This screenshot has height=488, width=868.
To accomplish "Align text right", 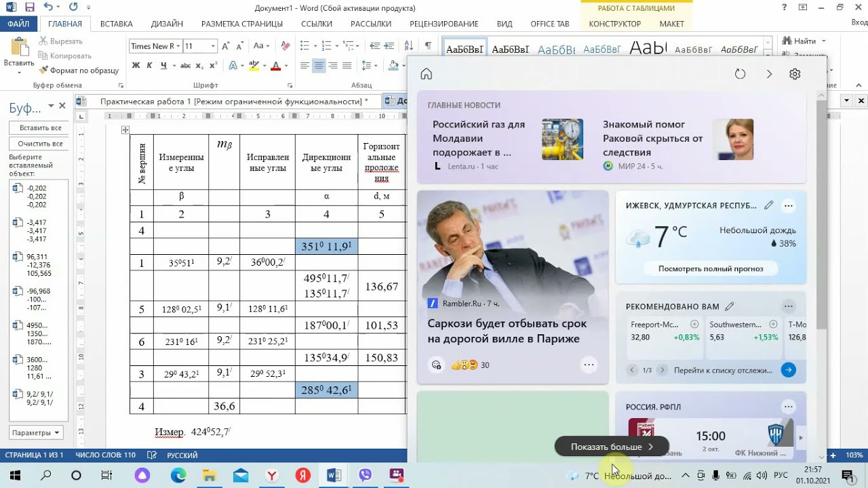I will coord(333,66).
